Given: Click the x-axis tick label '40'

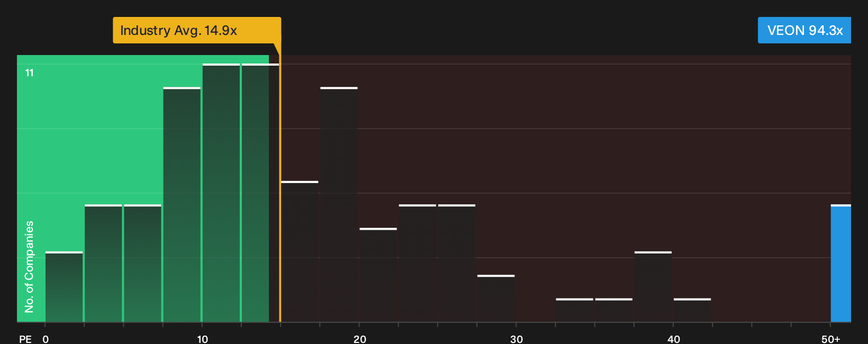Looking at the screenshot, I should 673,339.
